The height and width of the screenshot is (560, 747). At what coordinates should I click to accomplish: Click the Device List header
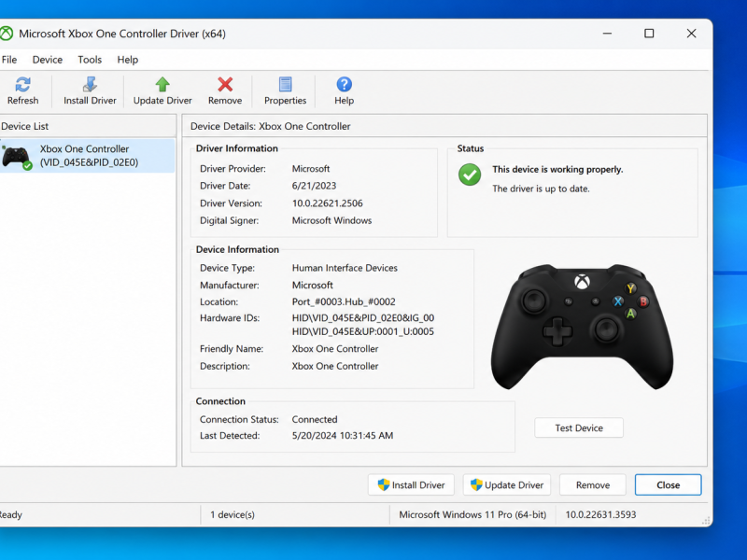[88, 126]
